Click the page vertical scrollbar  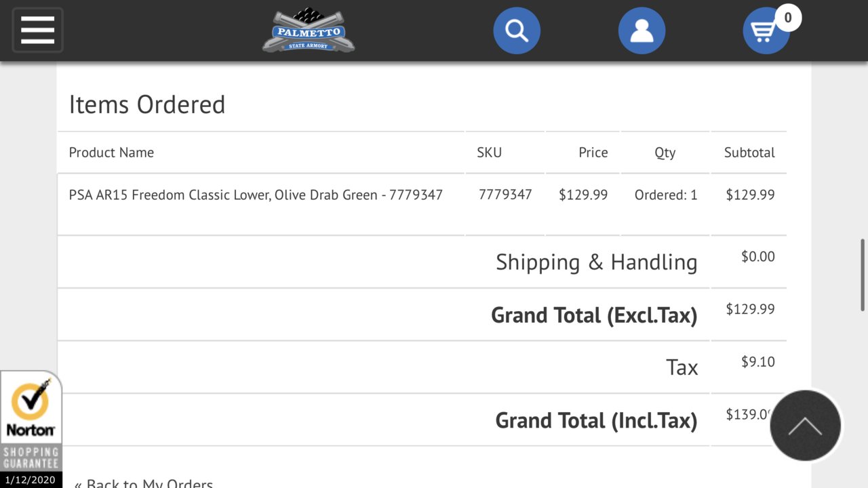[863, 274]
